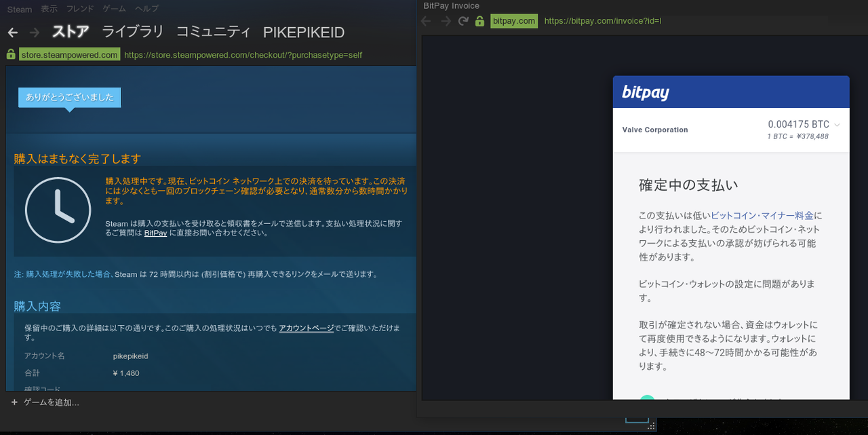Click the BitPay window forward arrow
This screenshot has width=868, height=435.
(446, 21)
